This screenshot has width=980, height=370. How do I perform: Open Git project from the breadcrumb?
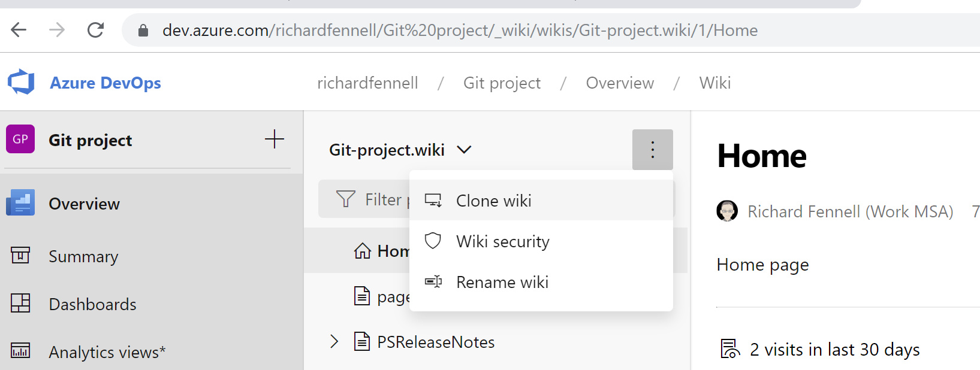(x=502, y=83)
